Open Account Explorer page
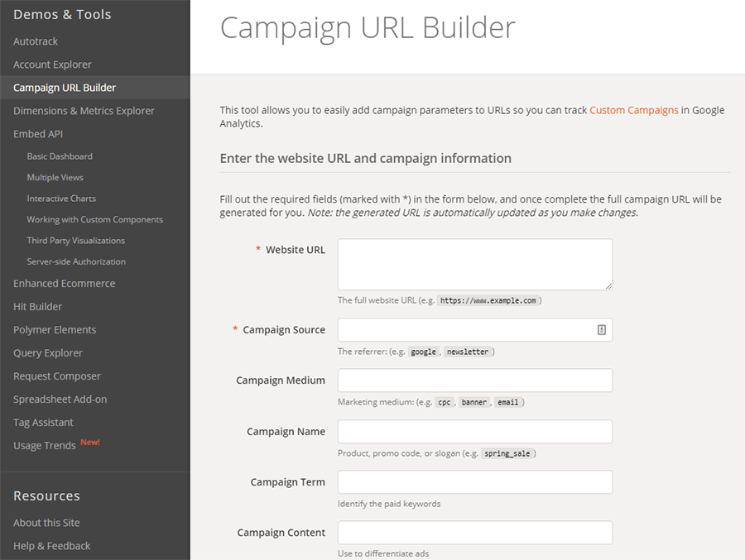Screen dimensions: 745x560 tap(52, 65)
